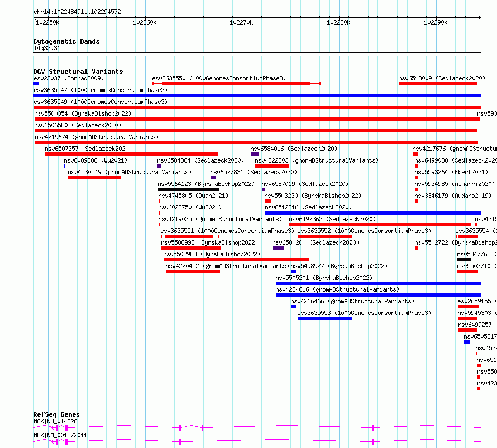Click the blue nsv6512816 variant bar
The height and width of the screenshot is (448, 497).
point(374,213)
